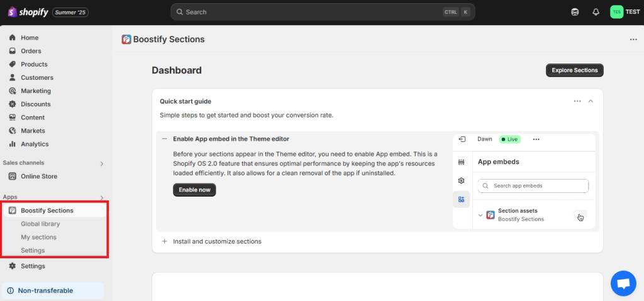
Task: Click the Analytics bar chart icon
Action: [13, 144]
